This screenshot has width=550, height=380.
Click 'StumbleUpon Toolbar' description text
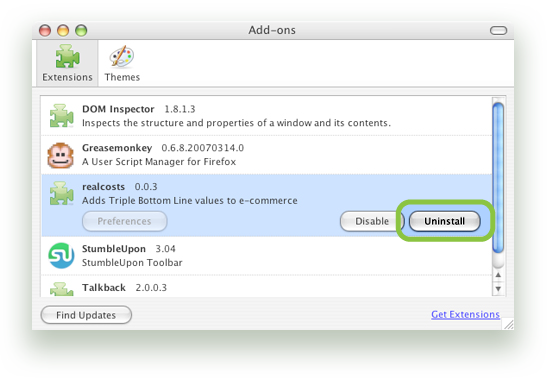tap(132, 263)
